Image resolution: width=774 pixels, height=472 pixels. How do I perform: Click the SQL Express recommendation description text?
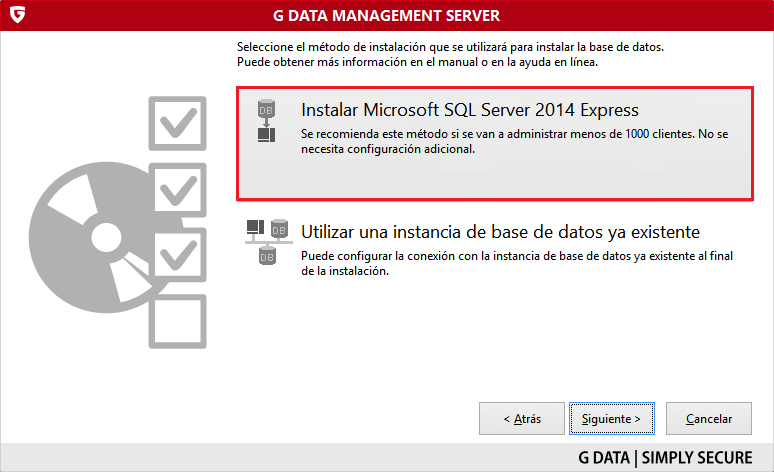click(x=515, y=141)
